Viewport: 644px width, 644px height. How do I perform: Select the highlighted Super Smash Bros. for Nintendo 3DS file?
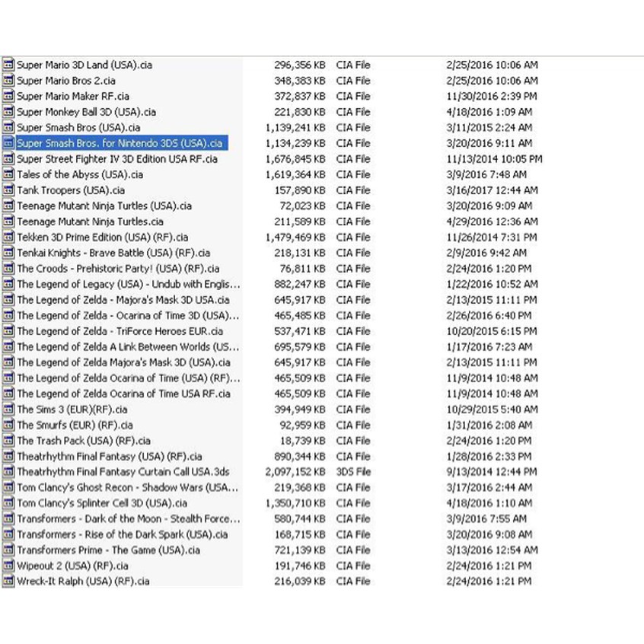[120, 143]
